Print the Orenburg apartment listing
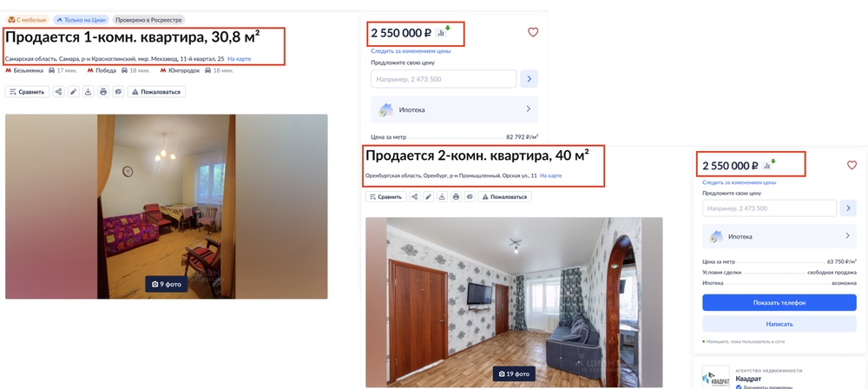This screenshot has height=389, width=868. [456, 197]
